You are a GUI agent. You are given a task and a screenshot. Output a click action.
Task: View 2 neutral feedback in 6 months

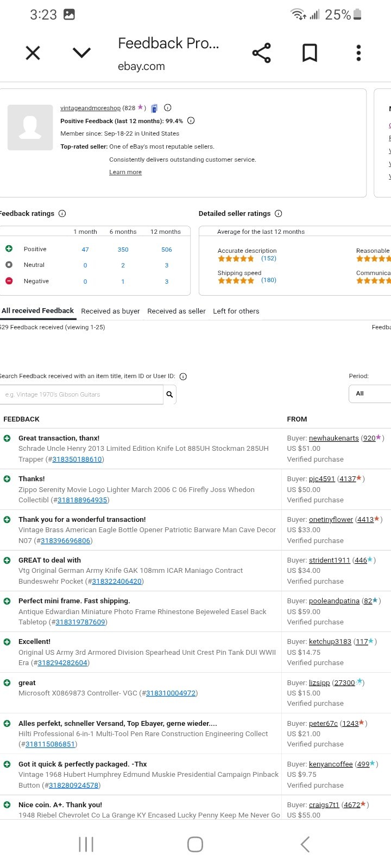tap(123, 265)
